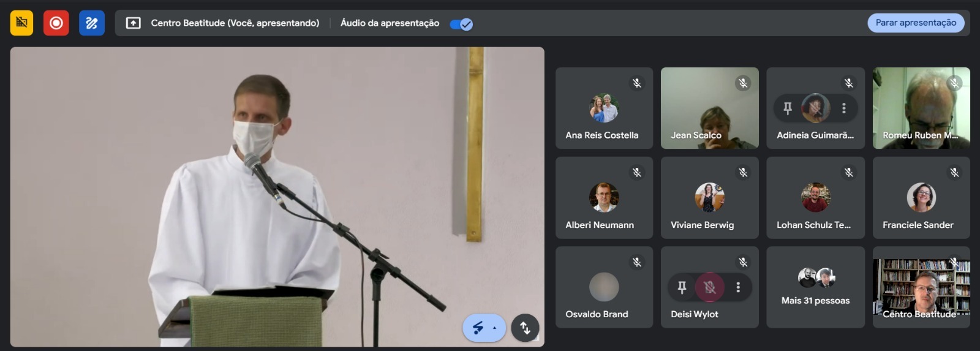The image size is (980, 351).
Task: Click the mute button on Deisi Wylot's tile
Action: [710, 287]
